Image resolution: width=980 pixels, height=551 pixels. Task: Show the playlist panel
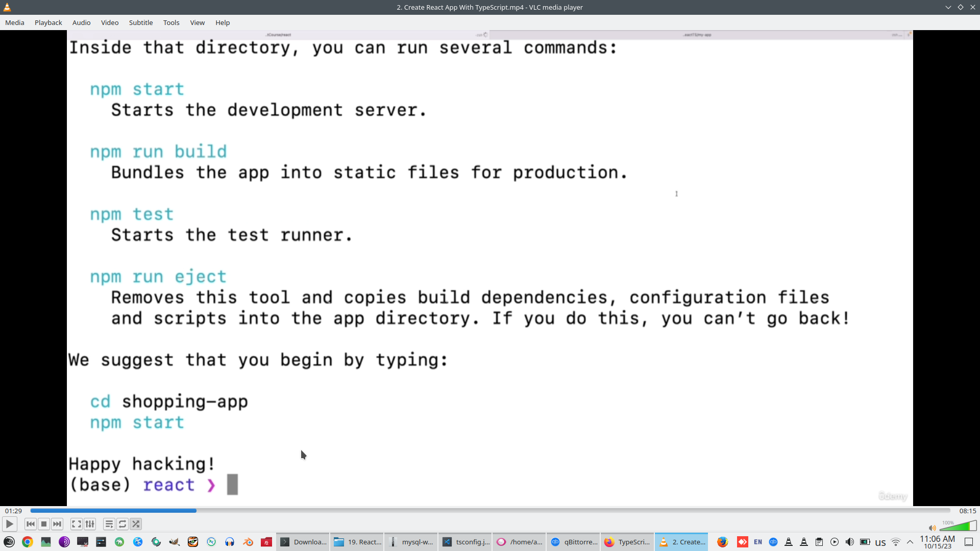coord(109,524)
